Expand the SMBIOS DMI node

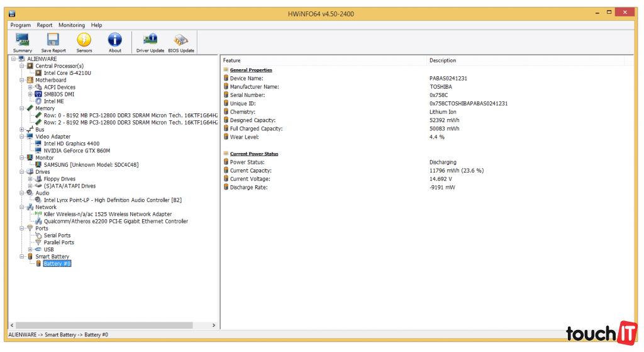point(30,94)
